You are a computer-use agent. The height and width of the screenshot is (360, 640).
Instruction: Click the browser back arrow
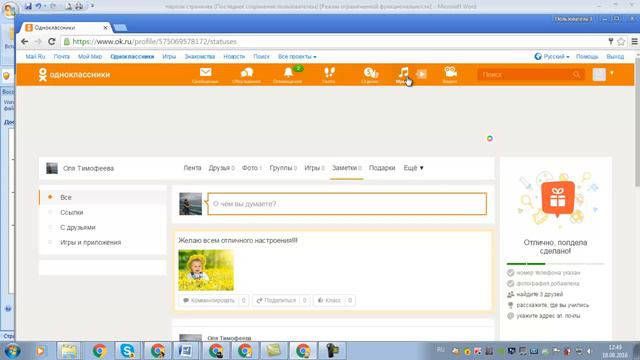click(x=24, y=42)
